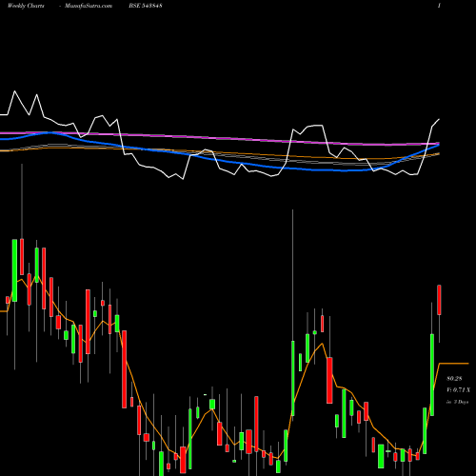Click the 'in 3 Days' label
This screenshot has height=476, width=476.
(457, 402)
